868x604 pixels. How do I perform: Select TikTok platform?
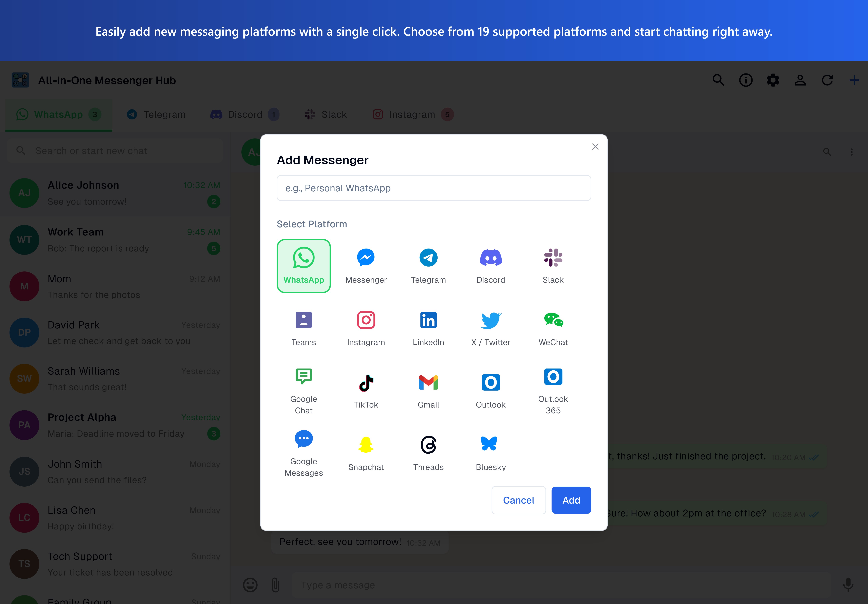(366, 391)
